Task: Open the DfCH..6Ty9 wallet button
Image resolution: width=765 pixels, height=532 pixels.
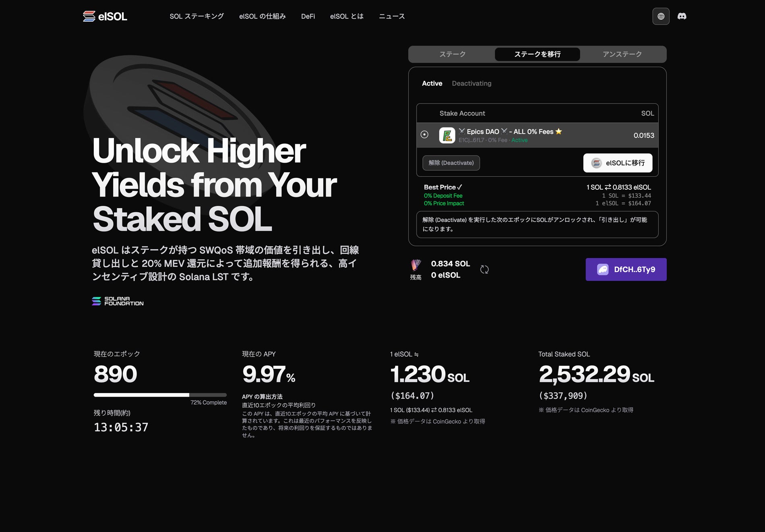Action: coord(626,269)
